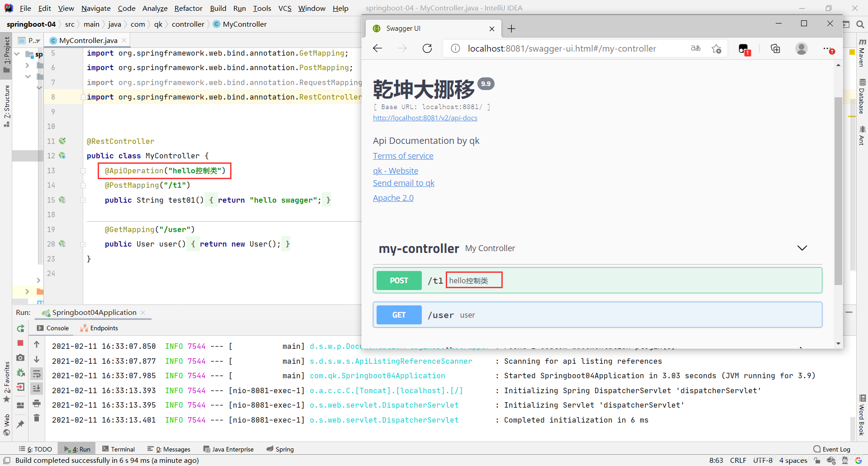Image resolution: width=868 pixels, height=466 pixels.
Task: Click the print console output icon
Action: pos(37,403)
